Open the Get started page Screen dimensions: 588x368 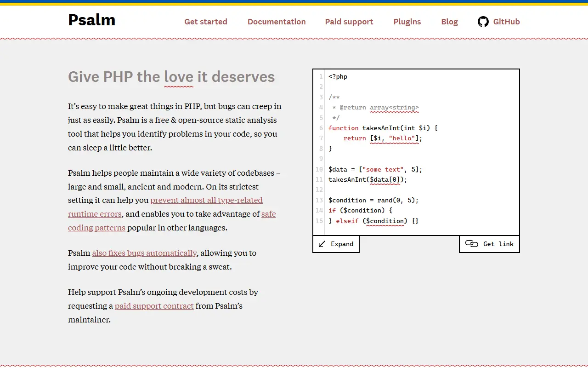[206, 22]
